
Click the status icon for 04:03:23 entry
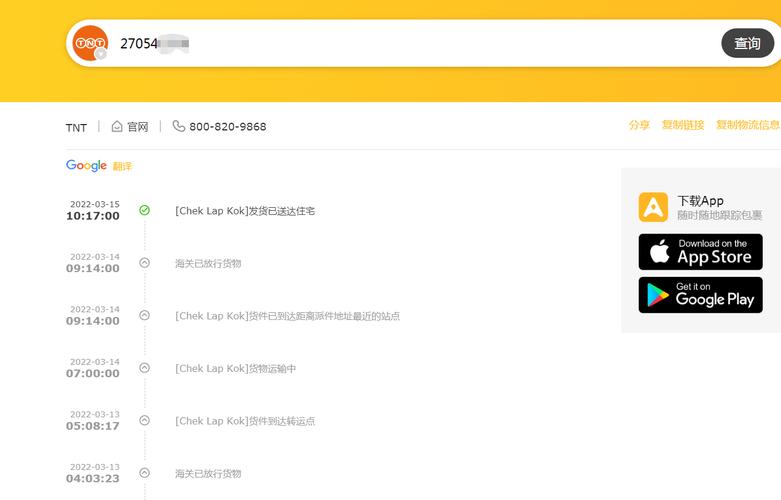144,473
